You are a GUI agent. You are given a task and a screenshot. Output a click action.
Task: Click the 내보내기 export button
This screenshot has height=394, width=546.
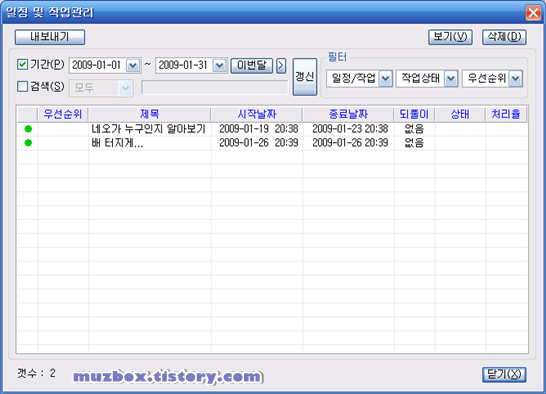click(x=50, y=37)
